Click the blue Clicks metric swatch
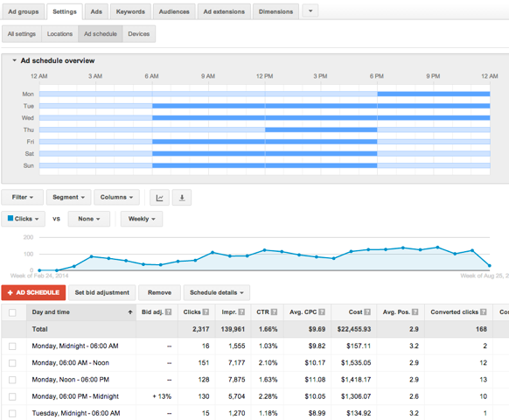 coord(10,218)
